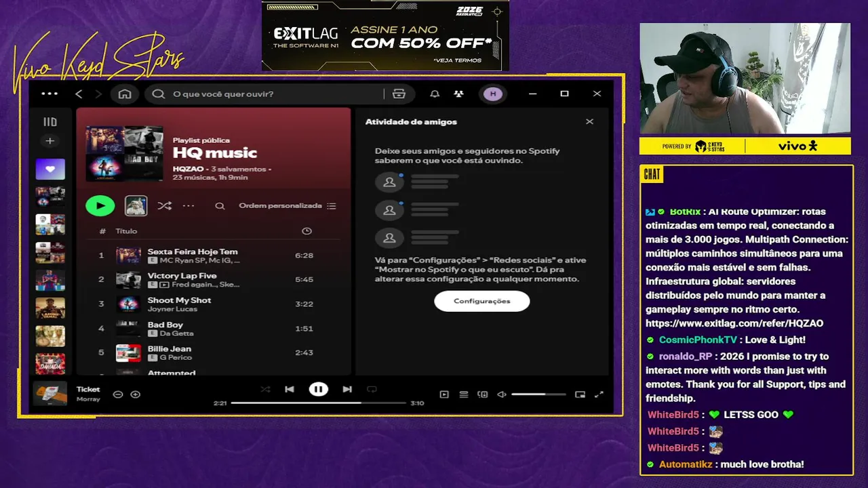
Task: Click the CosmicPhonkTV chat username
Action: tap(698, 340)
